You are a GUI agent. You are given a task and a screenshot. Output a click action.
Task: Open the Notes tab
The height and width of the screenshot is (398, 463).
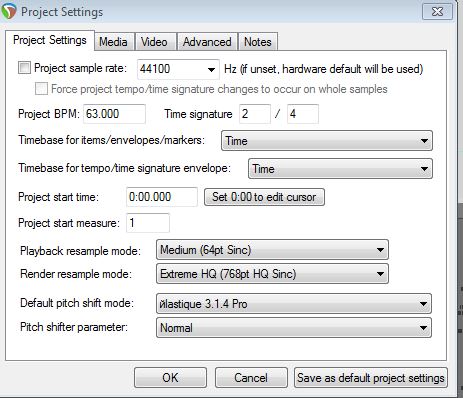coord(258,42)
